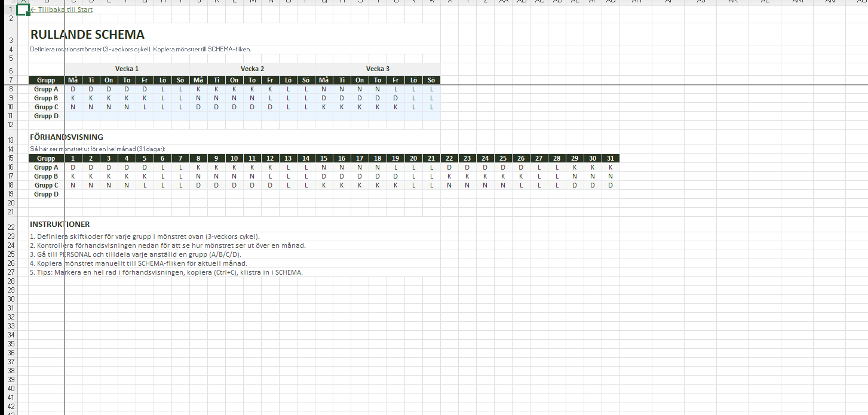Select the "Definiera rotationsmönster" description text
The width and height of the screenshot is (868, 415).
pyautogui.click(x=145, y=49)
